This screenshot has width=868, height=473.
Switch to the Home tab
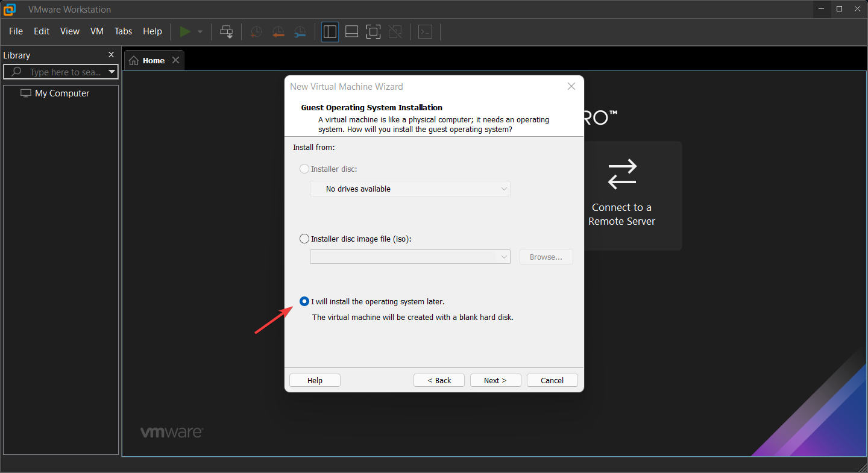coord(148,60)
